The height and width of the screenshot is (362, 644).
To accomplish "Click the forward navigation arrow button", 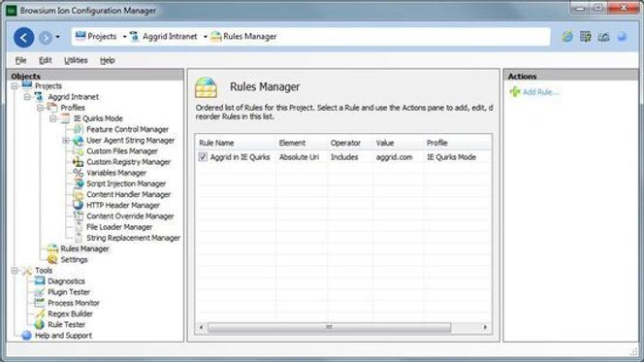I will pos(46,38).
